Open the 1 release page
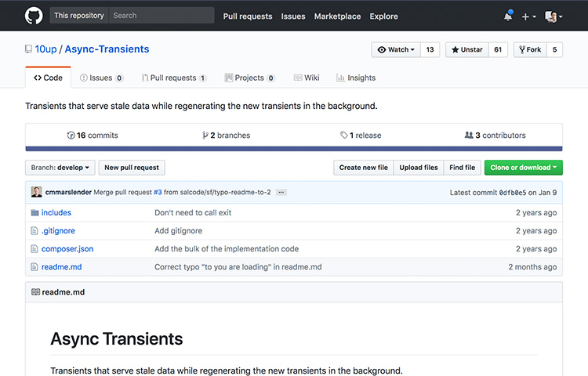 tap(361, 136)
